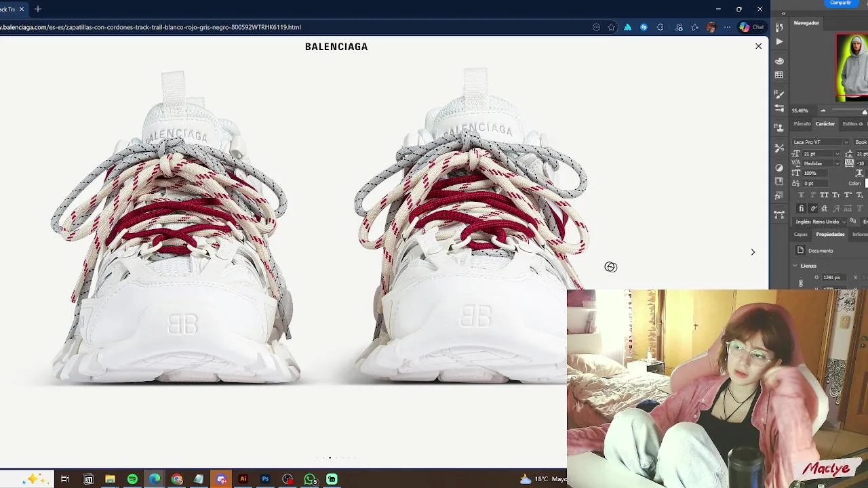Viewport: 868px width, 488px height.
Task: Open the Edge settings and more menu
Action: click(x=727, y=27)
